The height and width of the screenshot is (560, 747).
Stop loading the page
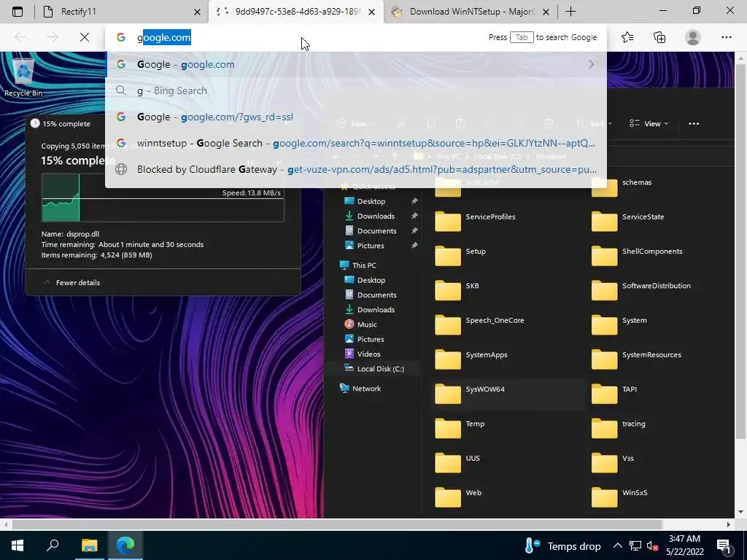point(85,37)
